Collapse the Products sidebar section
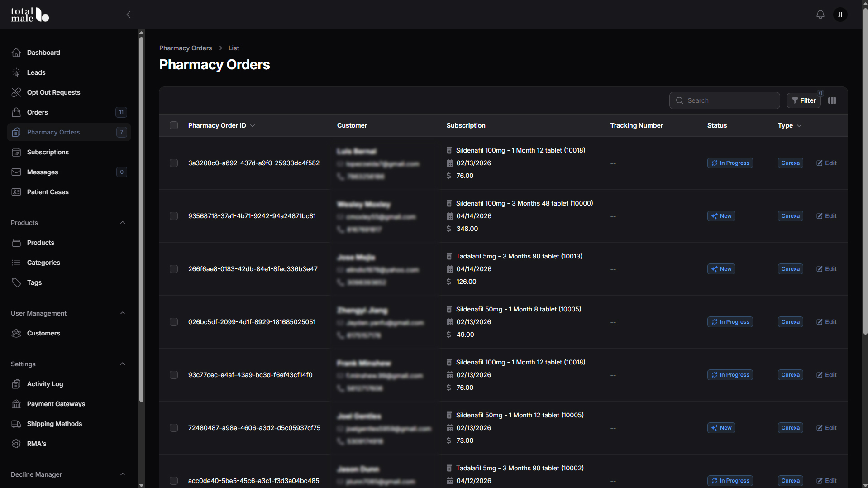This screenshot has height=488, width=868. tap(123, 223)
